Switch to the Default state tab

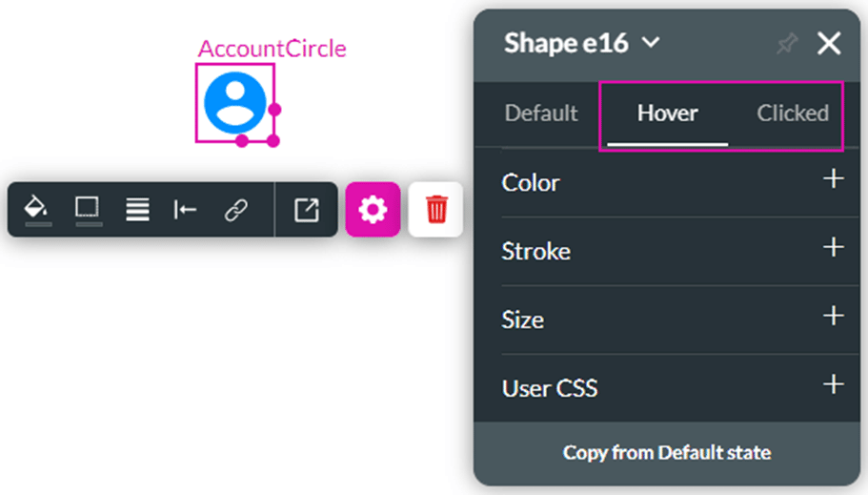click(x=541, y=113)
